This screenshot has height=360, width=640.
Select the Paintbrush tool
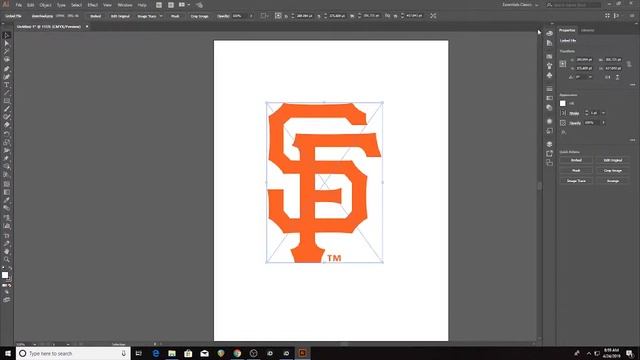point(7,109)
